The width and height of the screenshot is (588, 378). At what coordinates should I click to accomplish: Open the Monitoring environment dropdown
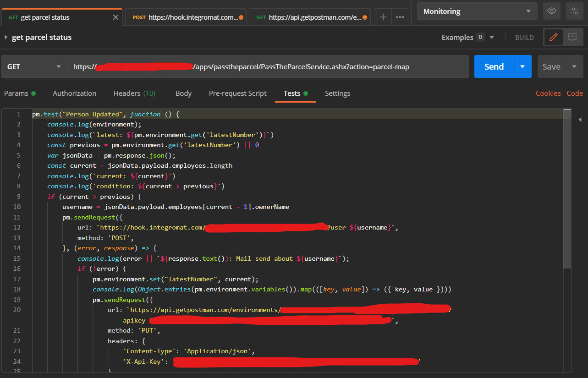477,11
